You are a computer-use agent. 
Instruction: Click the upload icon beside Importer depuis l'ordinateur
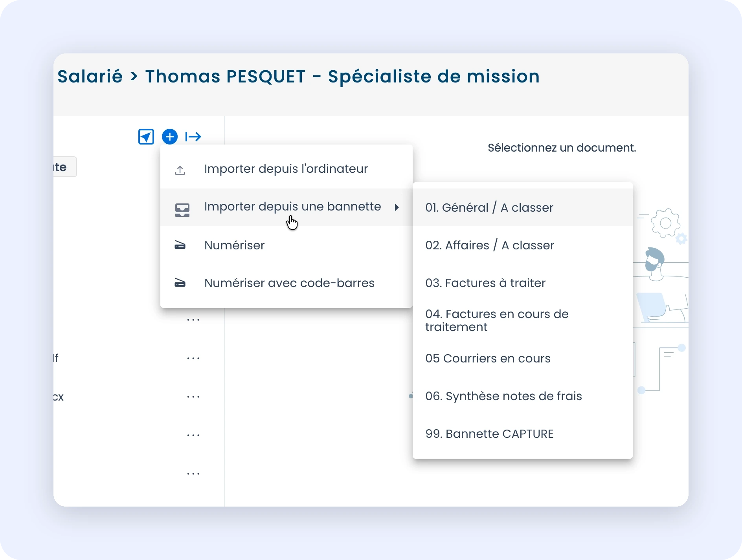[180, 170]
